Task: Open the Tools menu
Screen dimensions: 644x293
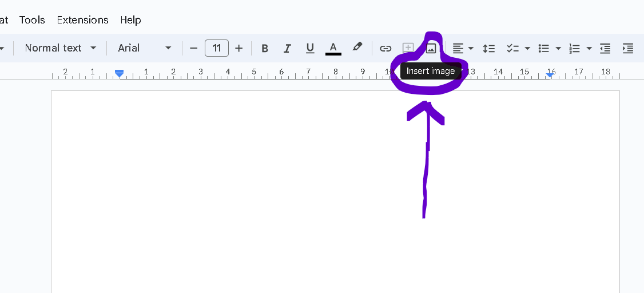Action: [32, 20]
